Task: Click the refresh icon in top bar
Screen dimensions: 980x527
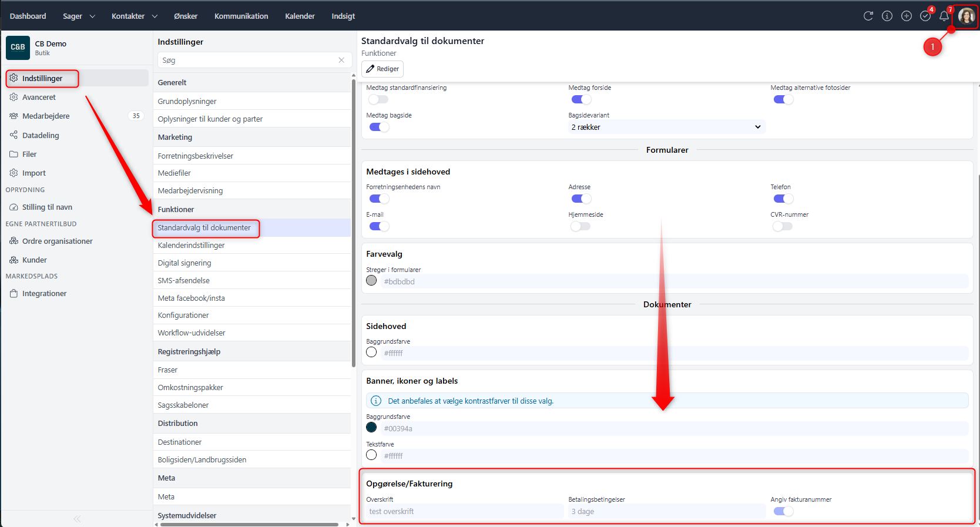Action: tap(868, 16)
